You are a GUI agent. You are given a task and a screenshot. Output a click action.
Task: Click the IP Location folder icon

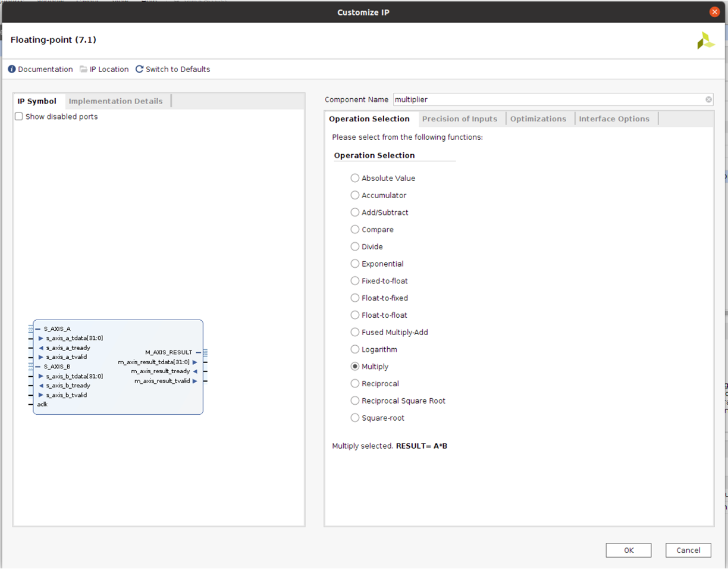pyautogui.click(x=84, y=69)
